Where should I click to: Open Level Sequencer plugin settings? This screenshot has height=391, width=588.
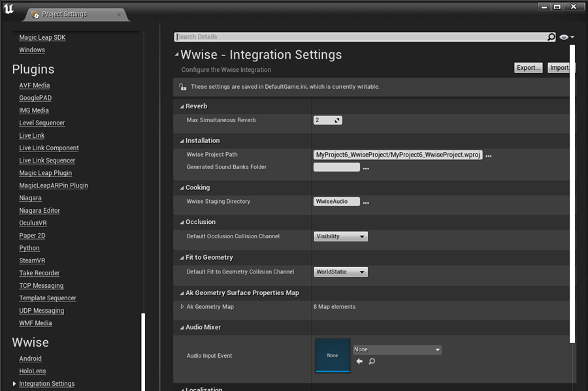pyautogui.click(x=42, y=123)
